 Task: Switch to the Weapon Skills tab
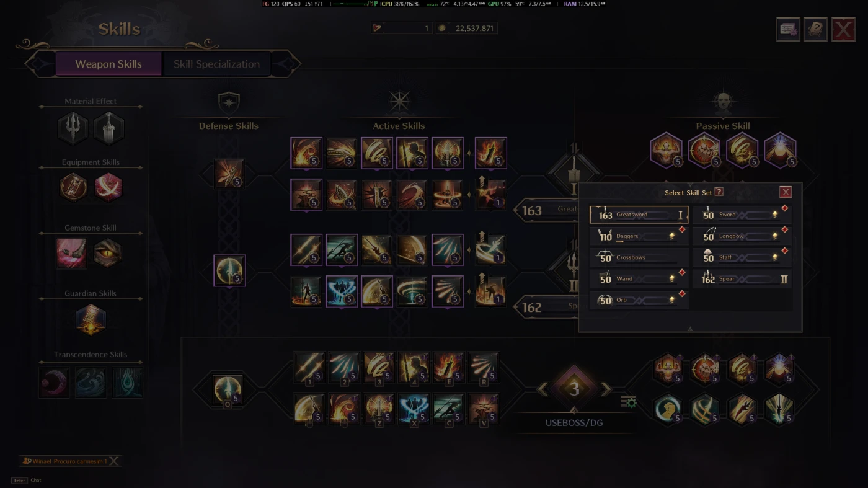[x=108, y=64]
